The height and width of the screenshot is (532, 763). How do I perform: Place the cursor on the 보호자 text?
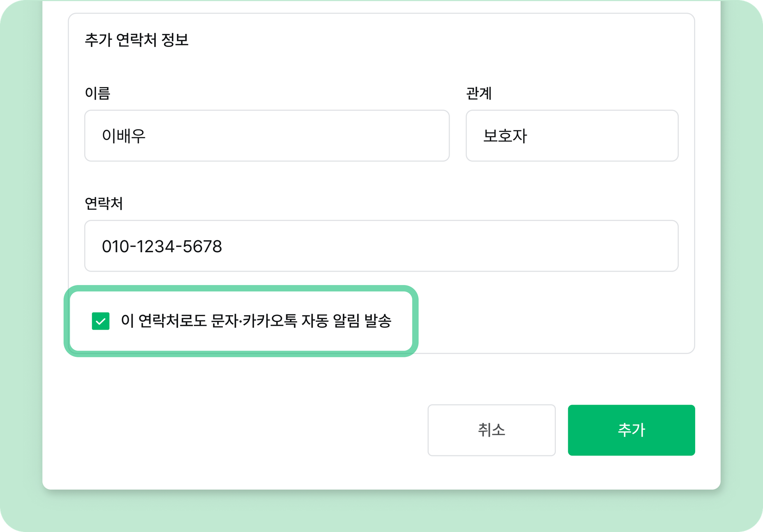[505, 136]
